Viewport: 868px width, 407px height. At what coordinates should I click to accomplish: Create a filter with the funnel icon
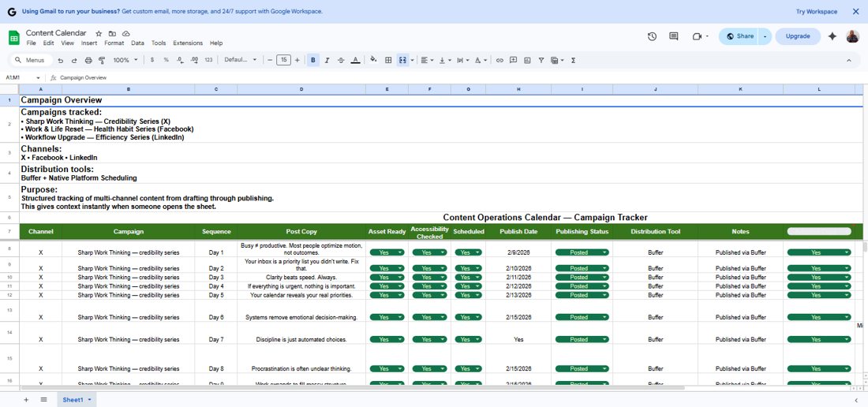click(x=541, y=60)
